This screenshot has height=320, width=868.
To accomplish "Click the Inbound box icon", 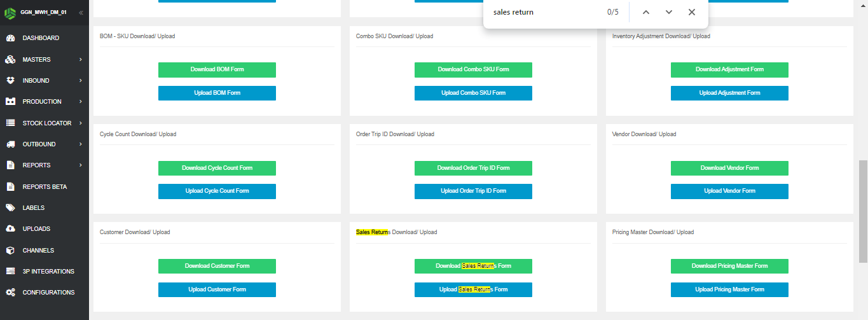I will [10, 81].
